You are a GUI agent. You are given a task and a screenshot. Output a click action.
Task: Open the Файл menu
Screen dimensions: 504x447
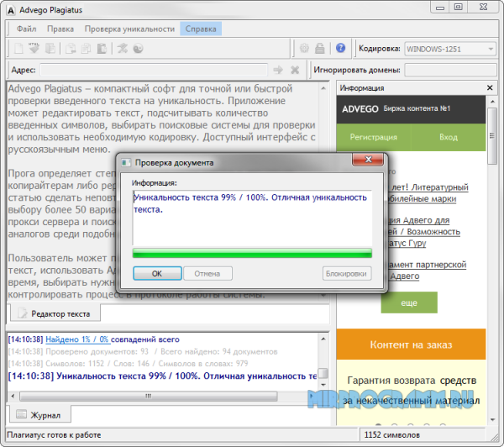point(26,29)
